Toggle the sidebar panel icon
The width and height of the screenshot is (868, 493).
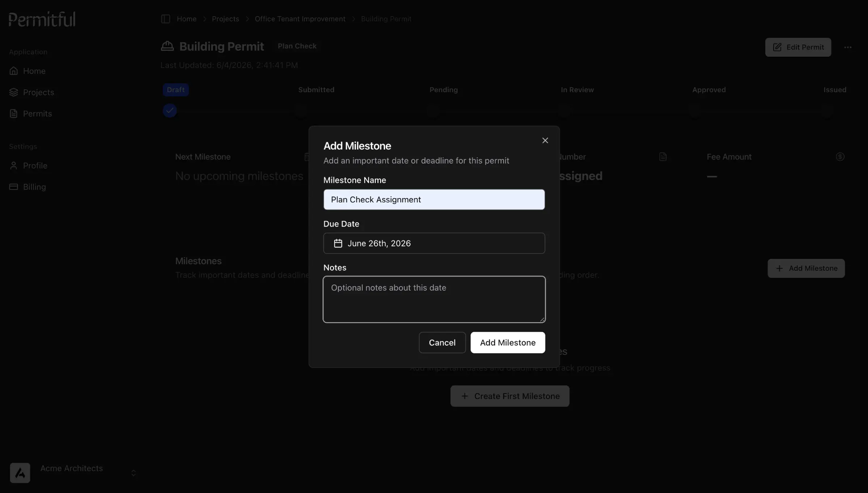(x=165, y=19)
